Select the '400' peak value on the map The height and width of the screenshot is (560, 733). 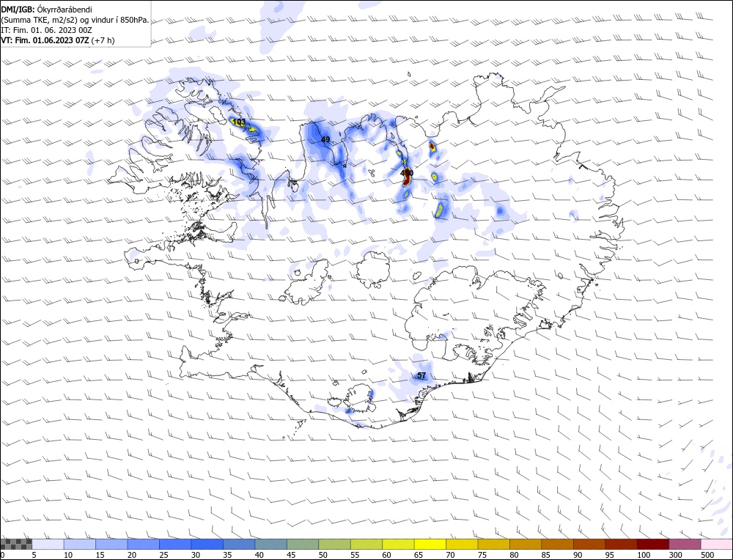pyautogui.click(x=407, y=173)
